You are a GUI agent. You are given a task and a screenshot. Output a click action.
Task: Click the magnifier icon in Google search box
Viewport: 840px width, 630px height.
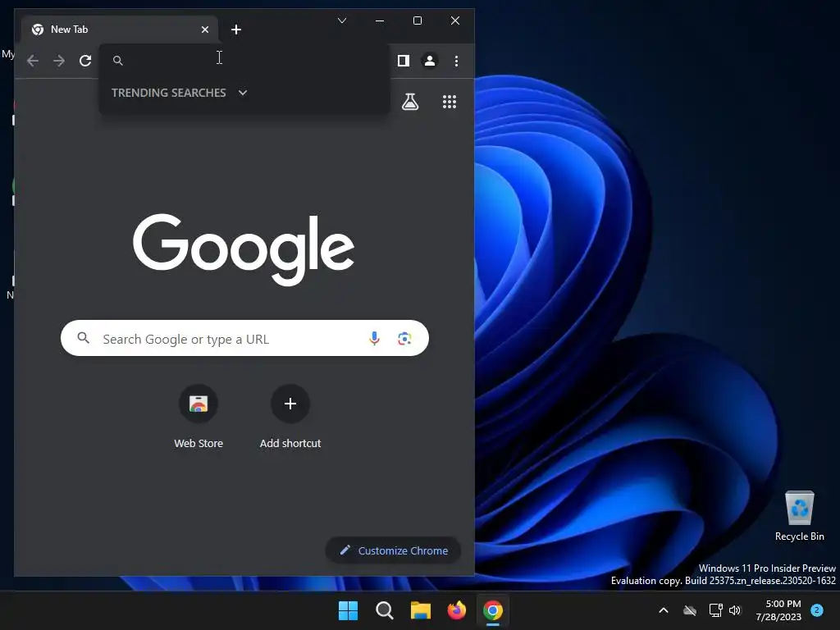[x=84, y=337]
